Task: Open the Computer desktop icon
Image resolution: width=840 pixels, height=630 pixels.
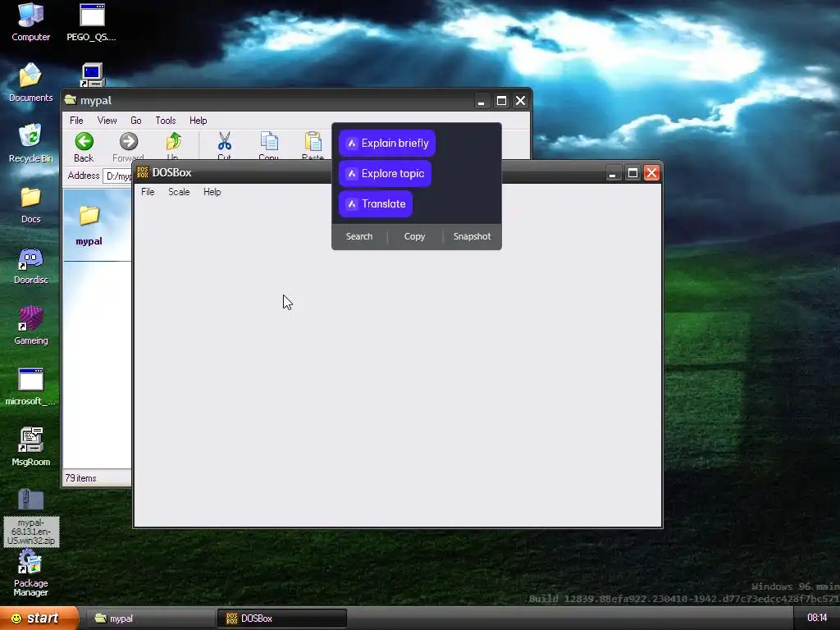Action: (30, 21)
